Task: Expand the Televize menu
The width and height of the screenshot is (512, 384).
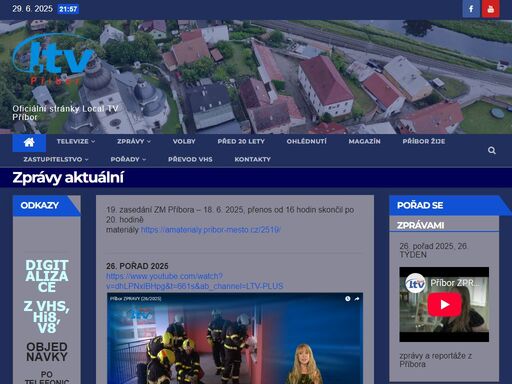Action: tap(76, 141)
